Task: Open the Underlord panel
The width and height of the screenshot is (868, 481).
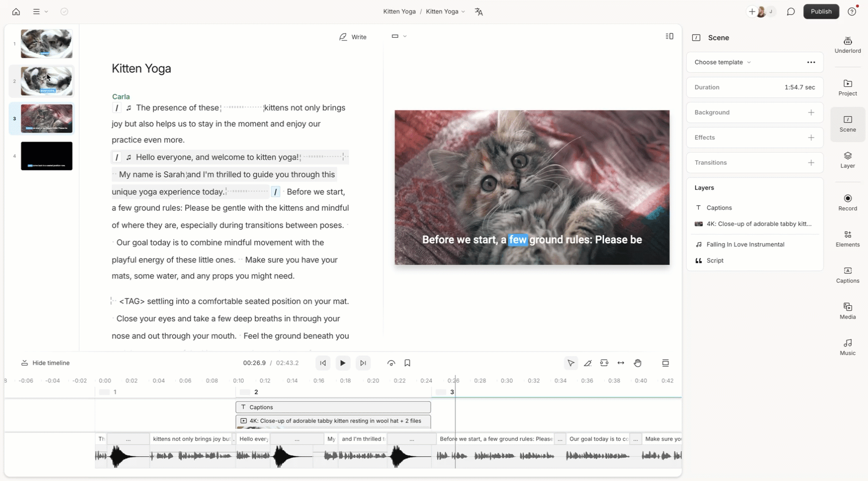Action: (x=847, y=45)
